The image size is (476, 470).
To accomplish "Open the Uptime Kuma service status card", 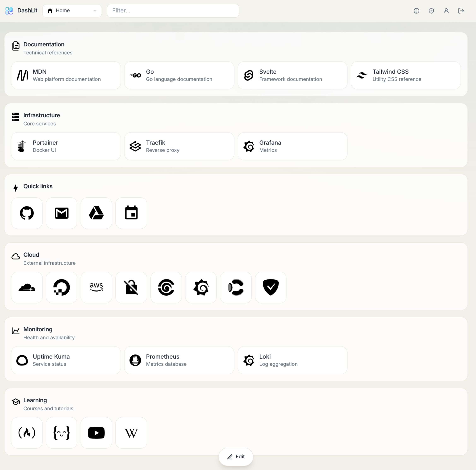I will click(66, 360).
